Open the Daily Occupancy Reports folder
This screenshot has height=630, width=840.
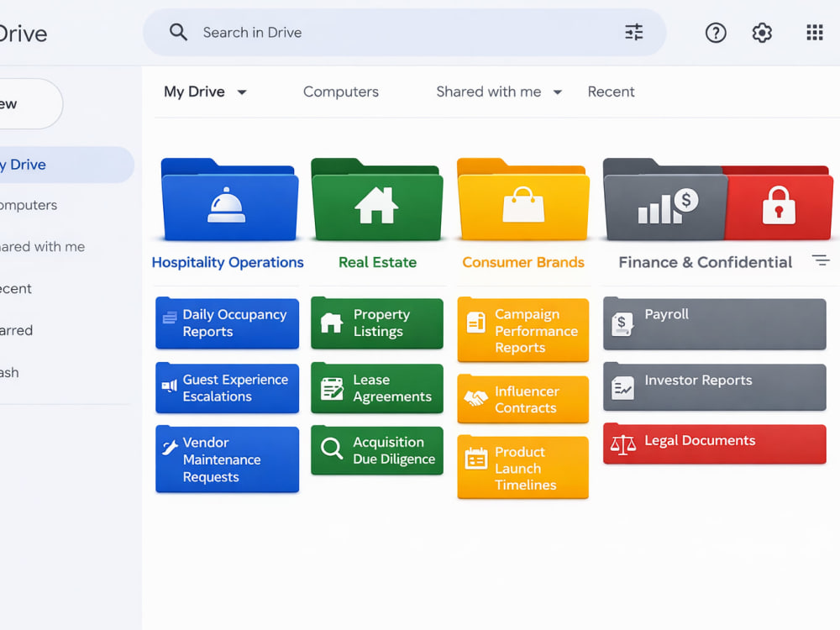pyautogui.click(x=227, y=323)
